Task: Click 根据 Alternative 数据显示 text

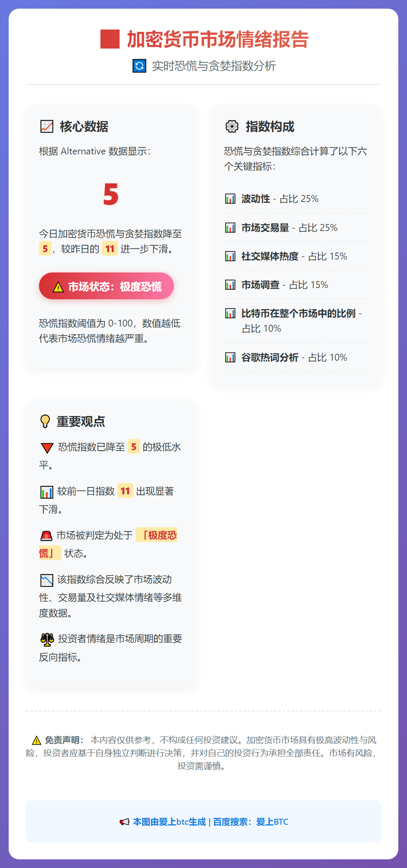Action: point(95,151)
